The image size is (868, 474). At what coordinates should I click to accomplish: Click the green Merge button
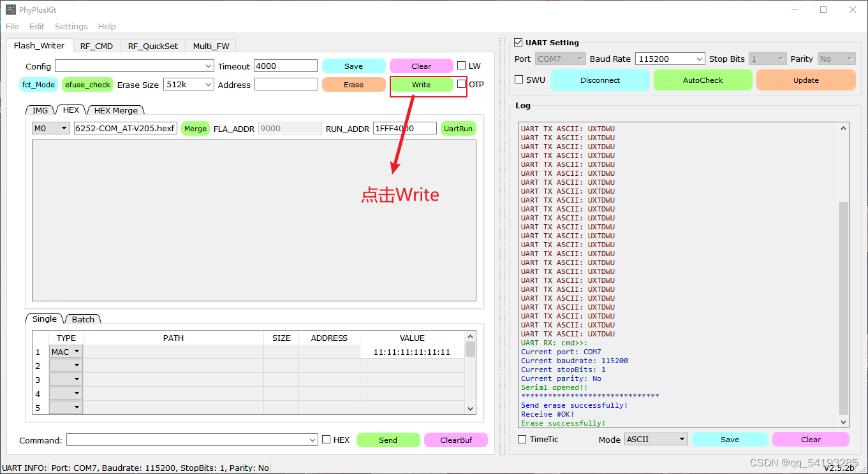click(195, 129)
